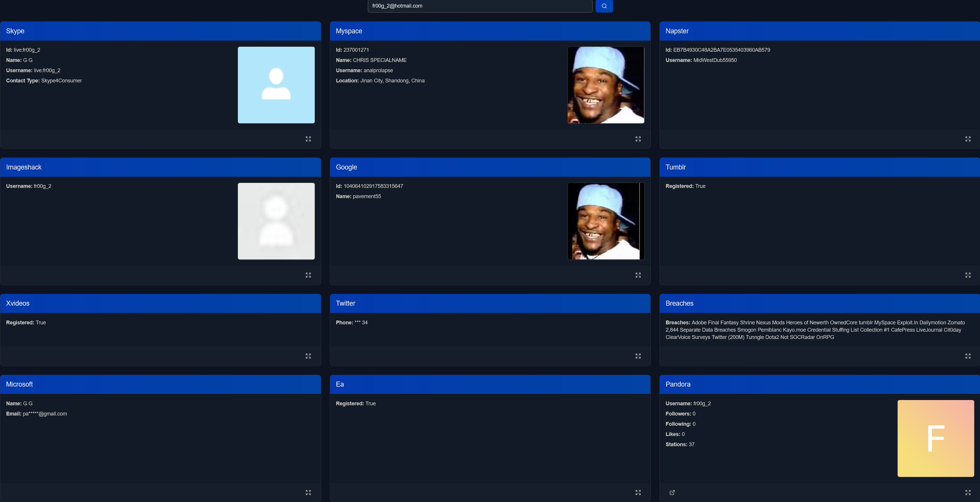Click Imageshack username 'fr00g_2'
980x502 pixels.
click(43, 186)
